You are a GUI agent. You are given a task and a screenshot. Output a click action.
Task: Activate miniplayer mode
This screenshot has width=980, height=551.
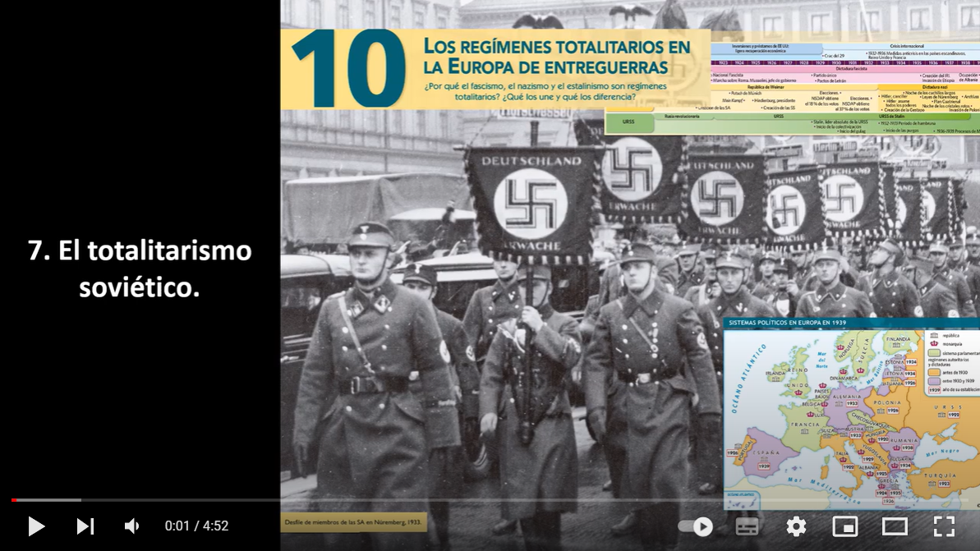[x=845, y=526]
